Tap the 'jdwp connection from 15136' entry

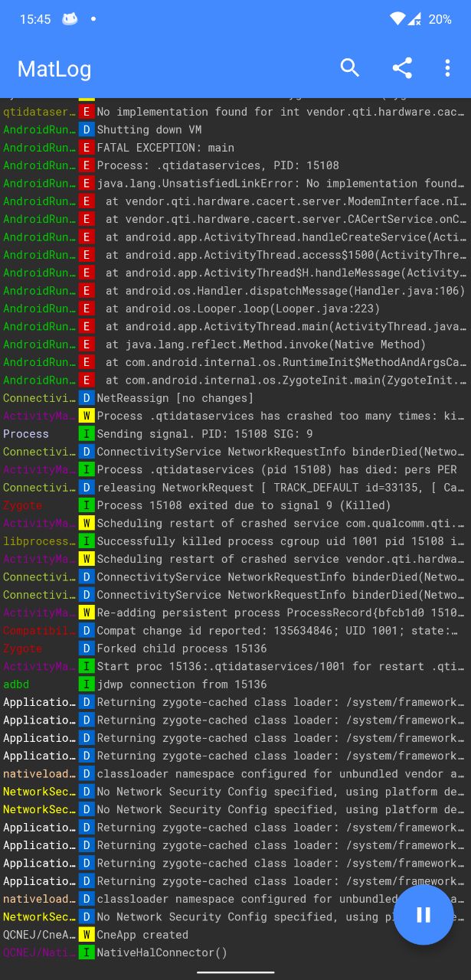182,684
